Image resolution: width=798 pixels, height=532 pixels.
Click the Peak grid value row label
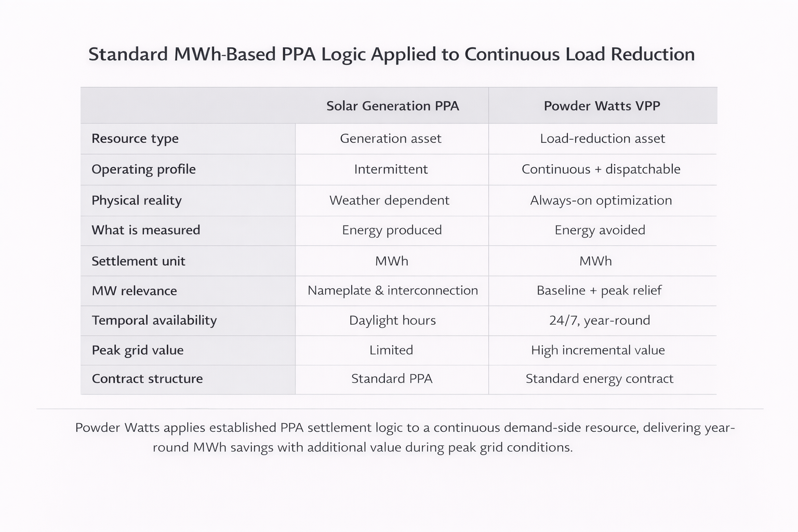pos(138,350)
